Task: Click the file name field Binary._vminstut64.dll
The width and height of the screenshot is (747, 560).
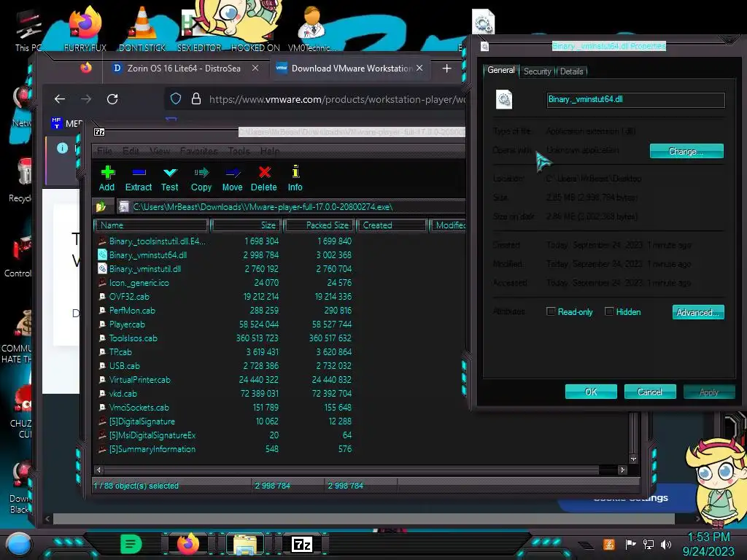Action: tap(635, 99)
